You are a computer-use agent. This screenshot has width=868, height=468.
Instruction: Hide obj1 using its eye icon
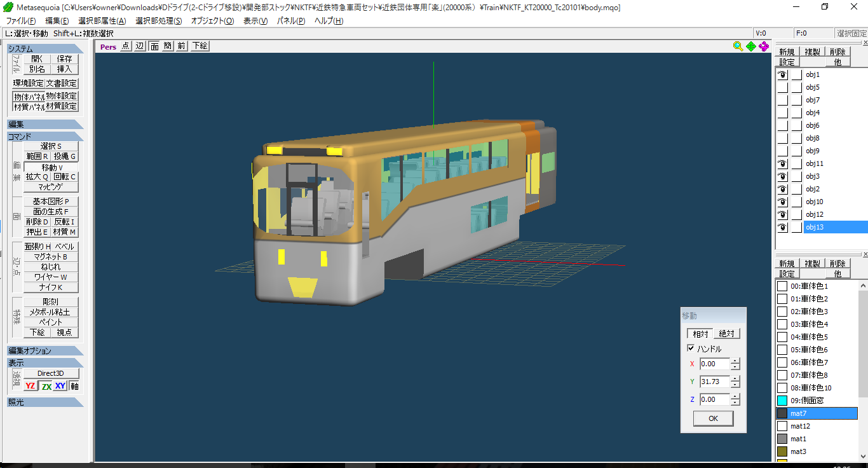783,74
